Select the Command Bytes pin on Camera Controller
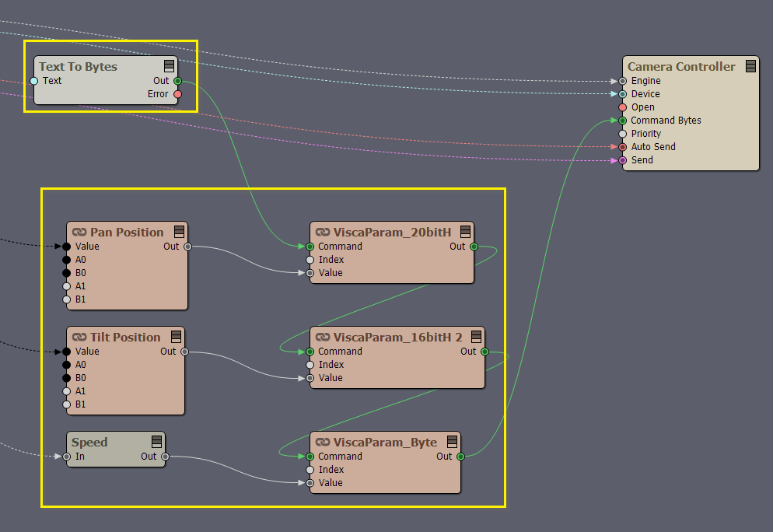The height and width of the screenshot is (532, 773). point(623,121)
